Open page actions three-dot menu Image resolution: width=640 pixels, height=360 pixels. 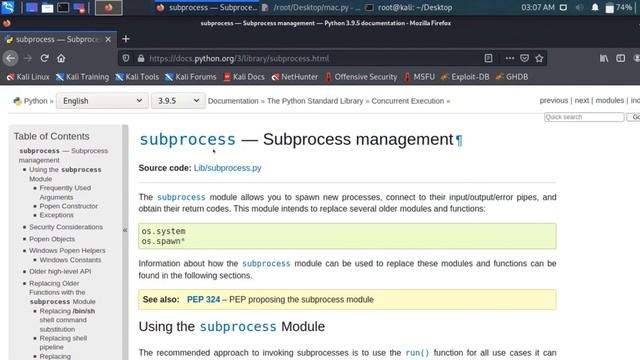[509, 58]
